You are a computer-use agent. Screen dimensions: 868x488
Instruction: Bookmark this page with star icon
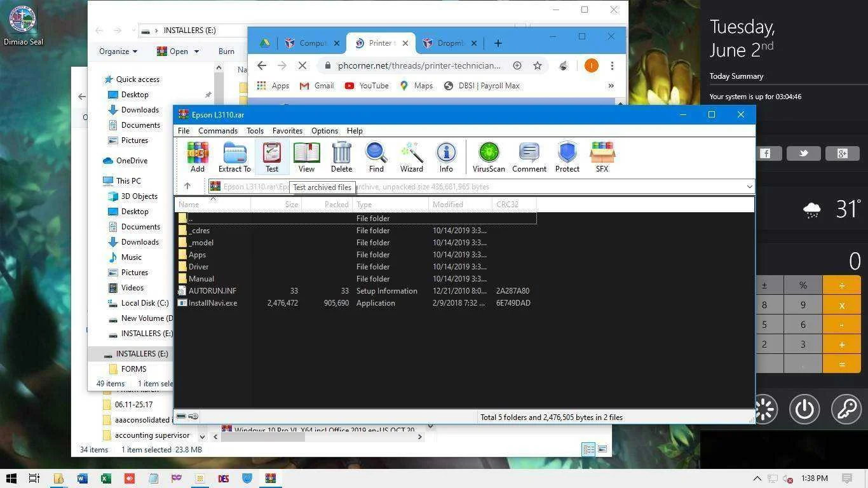click(538, 65)
